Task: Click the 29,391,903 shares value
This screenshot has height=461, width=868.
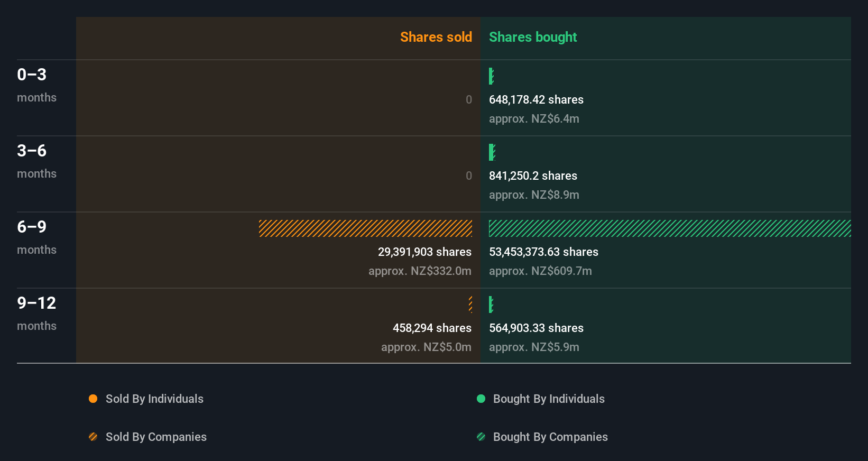Action: 424,252
